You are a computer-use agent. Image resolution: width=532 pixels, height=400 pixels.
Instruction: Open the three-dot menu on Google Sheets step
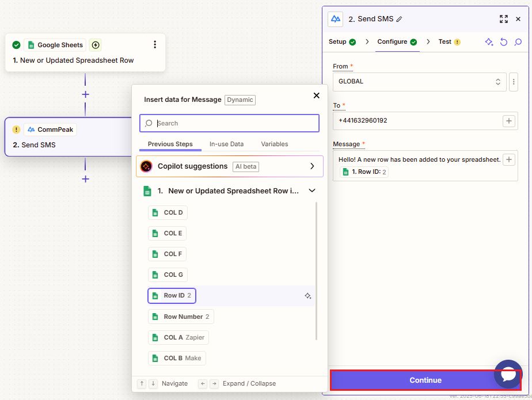point(155,45)
